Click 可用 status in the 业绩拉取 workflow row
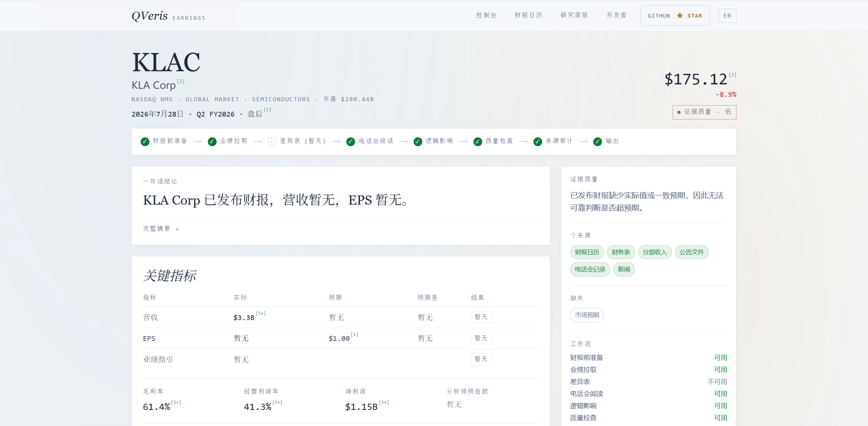 click(721, 370)
